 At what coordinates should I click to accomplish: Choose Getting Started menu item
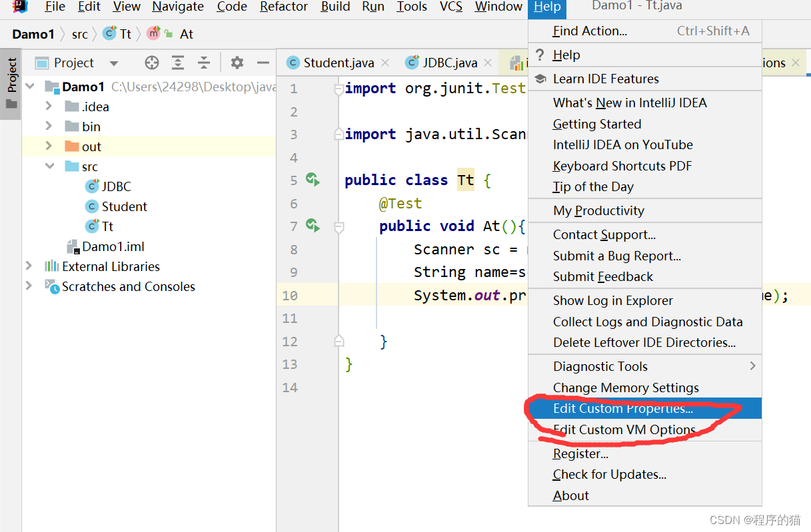coord(645,124)
